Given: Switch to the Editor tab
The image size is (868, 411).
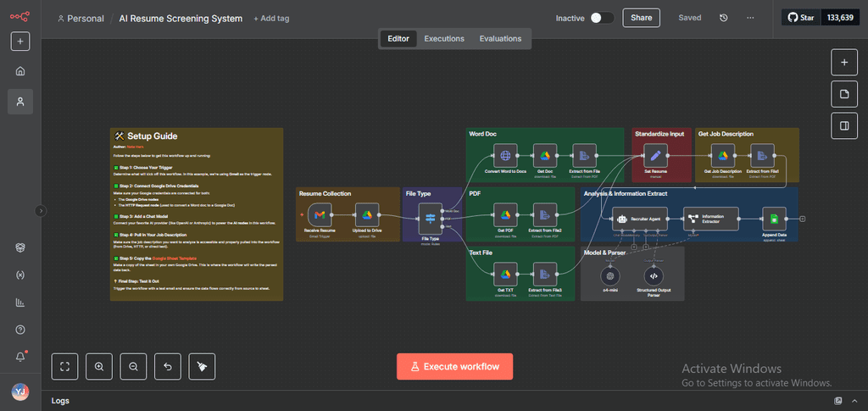Looking at the screenshot, I should 398,39.
